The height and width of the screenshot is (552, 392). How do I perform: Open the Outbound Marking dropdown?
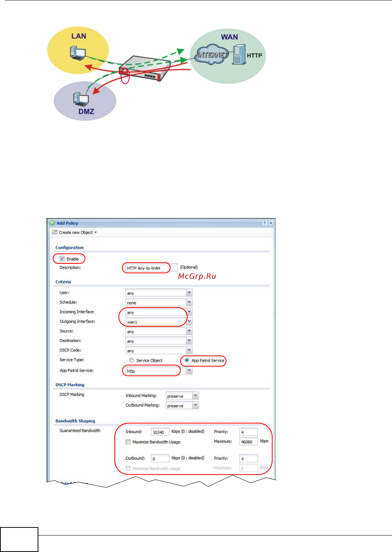pos(196,405)
